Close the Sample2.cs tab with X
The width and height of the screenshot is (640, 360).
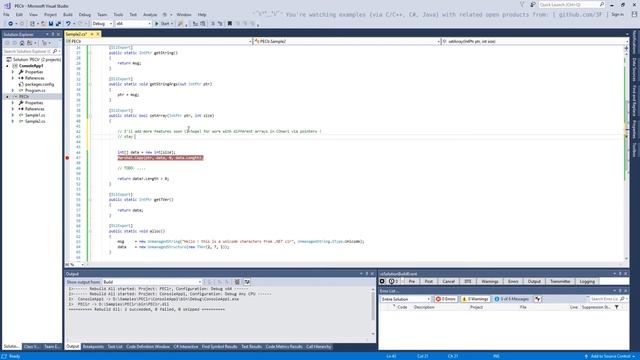click(98, 34)
